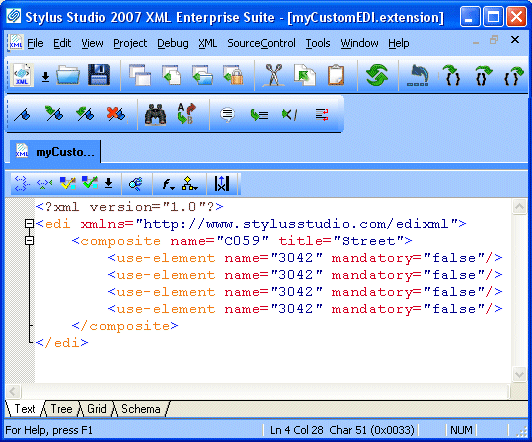Go to previous bookmark flag icon
This screenshot has height=442, width=532.
85,114
